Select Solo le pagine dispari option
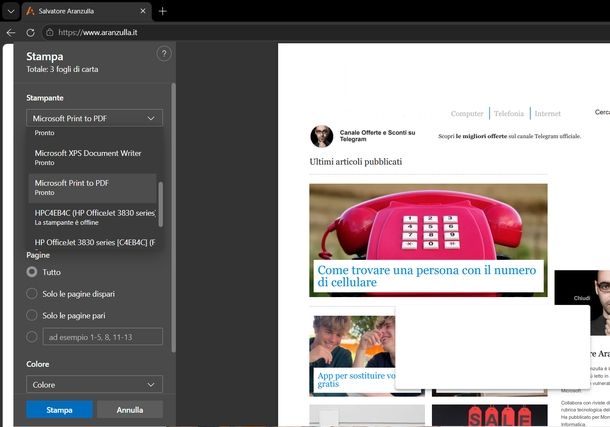 pos(32,294)
